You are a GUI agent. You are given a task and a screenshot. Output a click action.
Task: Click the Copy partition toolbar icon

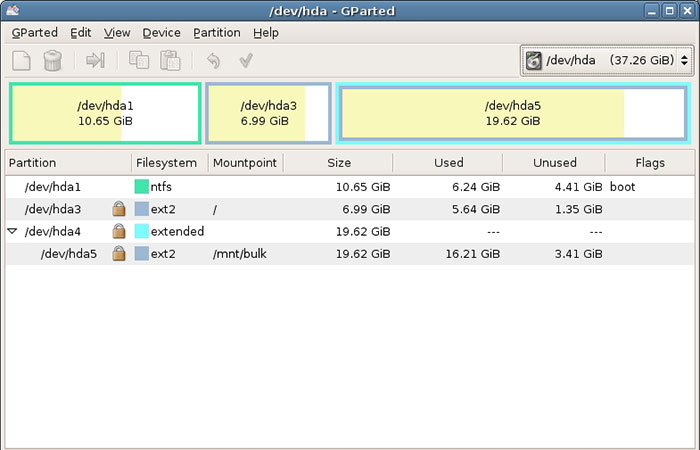tap(139, 60)
